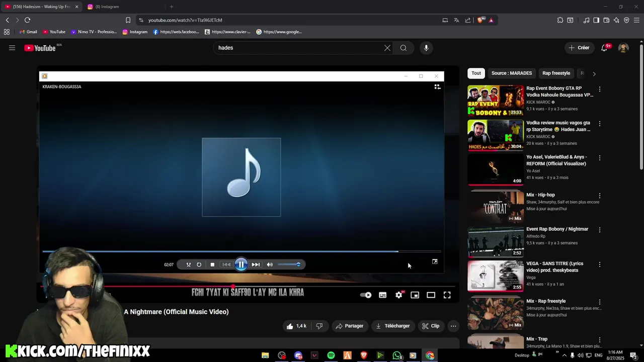Switch media player to Now Playing mini view
This screenshot has height=362, width=644.
tap(437, 86)
